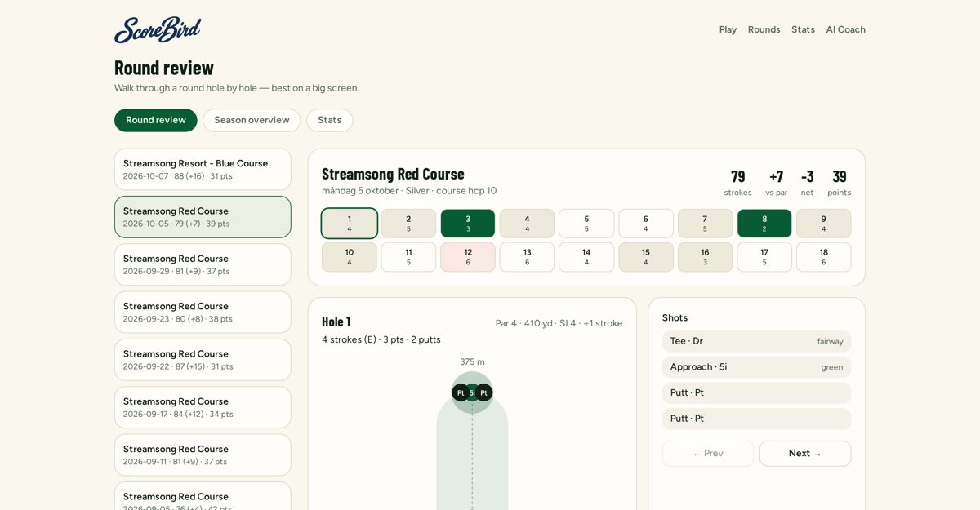Open the Play menu item
Viewport: 980px width, 510px height.
coord(728,29)
